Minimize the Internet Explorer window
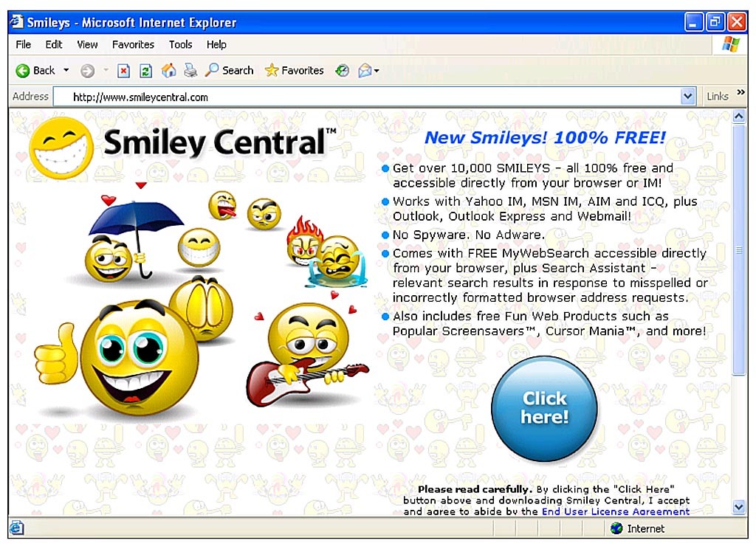 click(x=693, y=23)
